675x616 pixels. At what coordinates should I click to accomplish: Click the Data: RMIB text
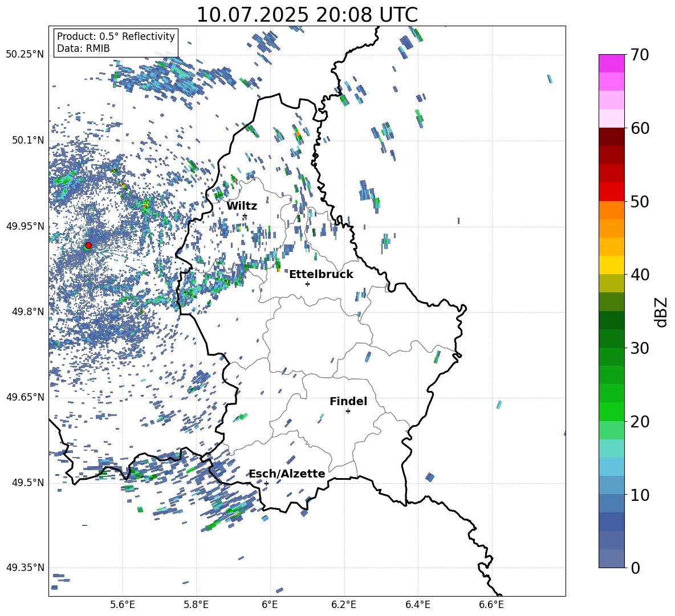(83, 48)
